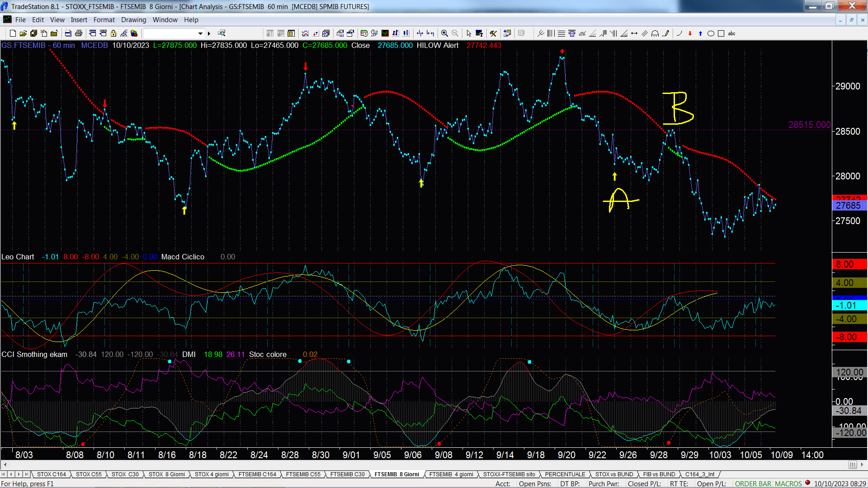Select the Andrews Pitchfork drawing tool
This screenshot has height=488, width=868.
[x=541, y=33]
